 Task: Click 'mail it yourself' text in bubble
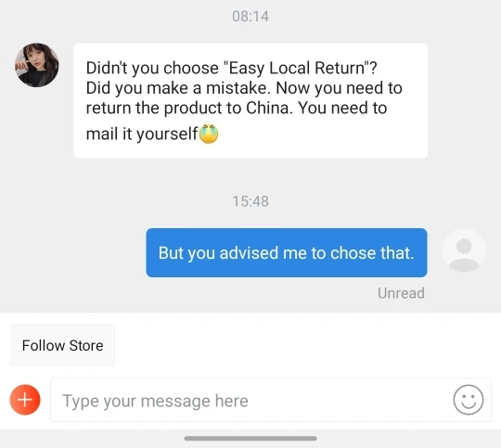coord(142,134)
